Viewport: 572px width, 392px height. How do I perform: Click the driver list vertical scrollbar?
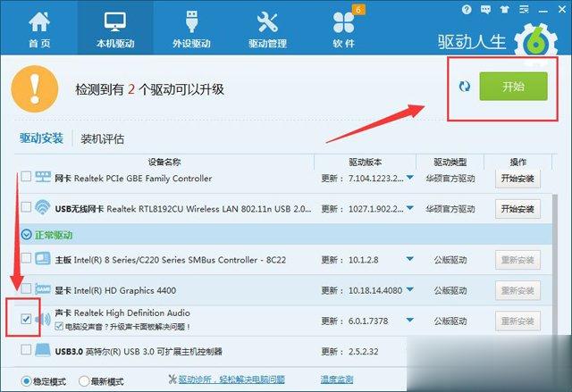click(555, 264)
